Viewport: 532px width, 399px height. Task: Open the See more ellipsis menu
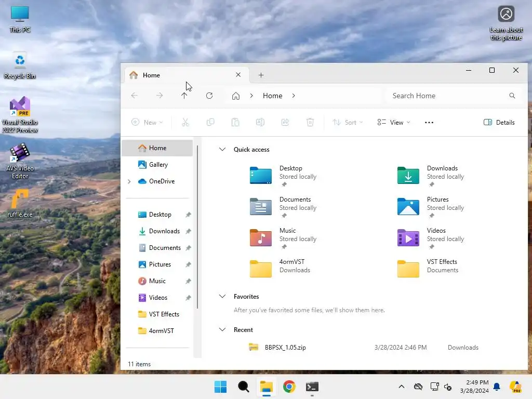[x=429, y=123]
